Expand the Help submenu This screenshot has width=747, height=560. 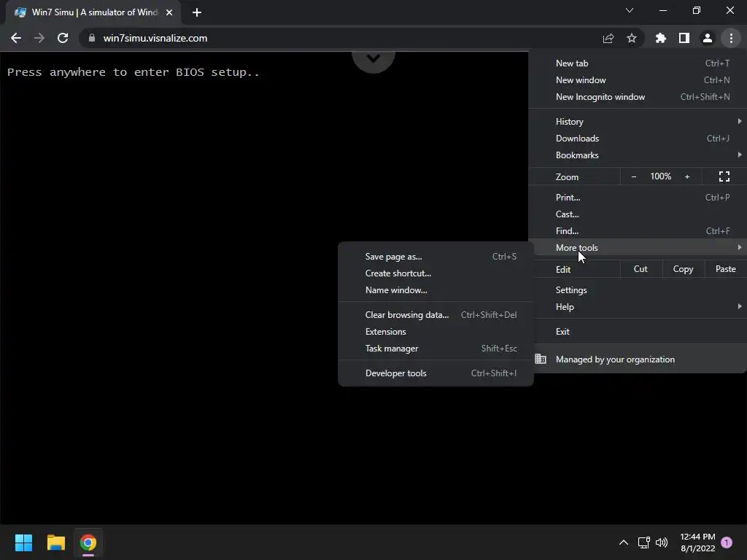pyautogui.click(x=638, y=307)
